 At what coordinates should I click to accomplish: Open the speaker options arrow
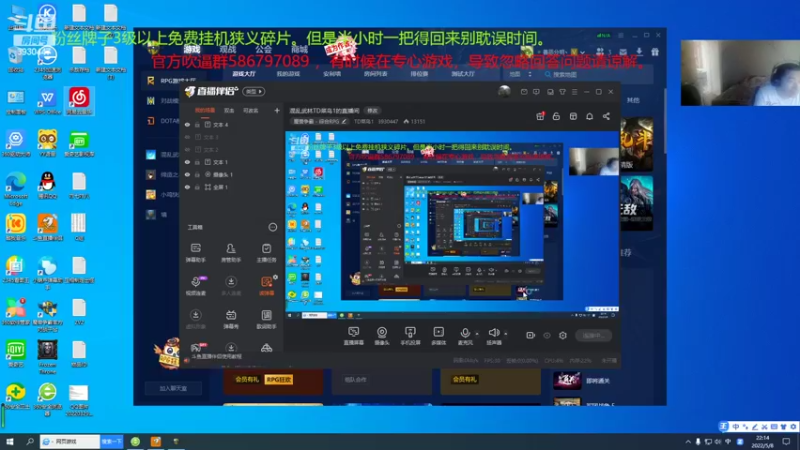click(x=506, y=334)
